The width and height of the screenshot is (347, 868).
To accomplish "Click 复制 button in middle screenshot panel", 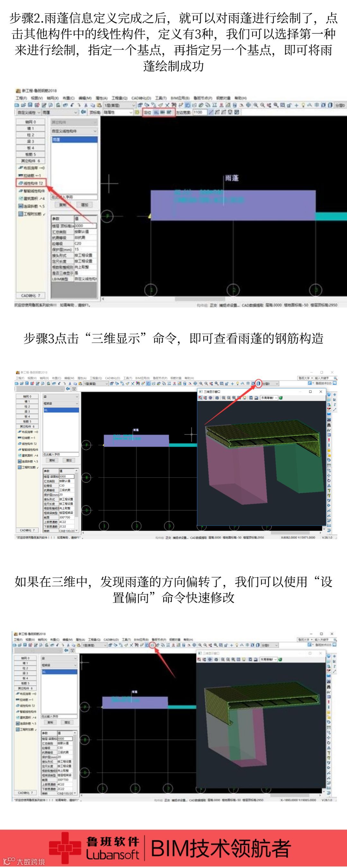I will click(x=52, y=460).
